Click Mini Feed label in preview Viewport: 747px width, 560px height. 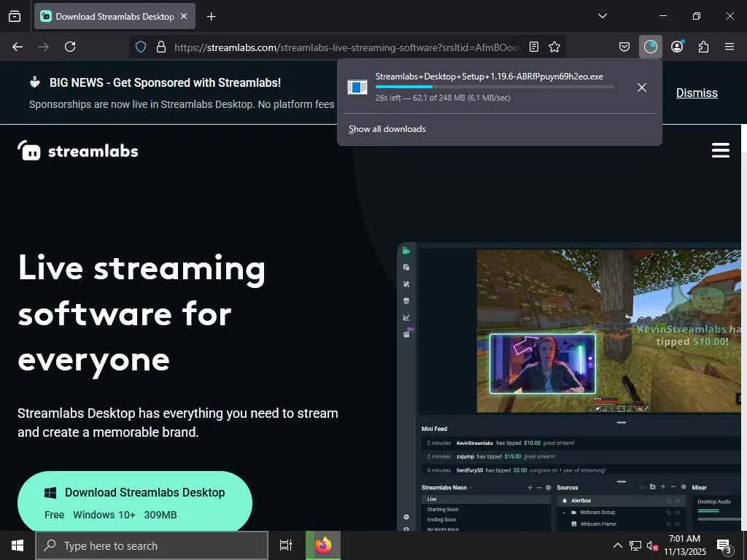(435, 429)
